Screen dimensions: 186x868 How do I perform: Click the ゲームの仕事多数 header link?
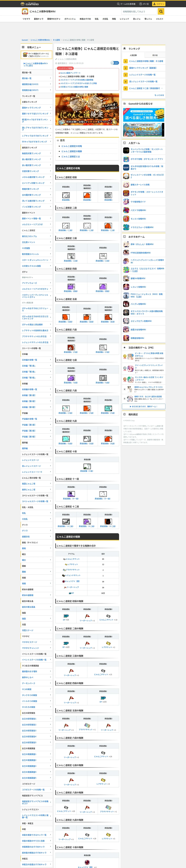(x=126, y=4)
